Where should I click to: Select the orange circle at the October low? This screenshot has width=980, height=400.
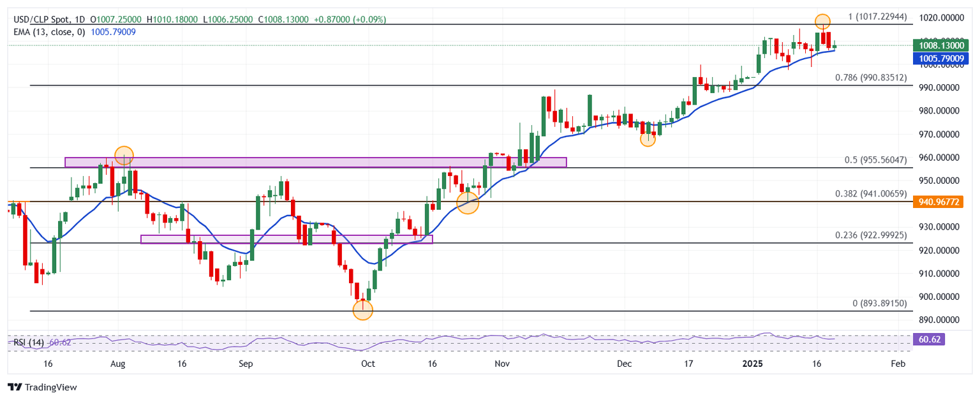[362, 311]
